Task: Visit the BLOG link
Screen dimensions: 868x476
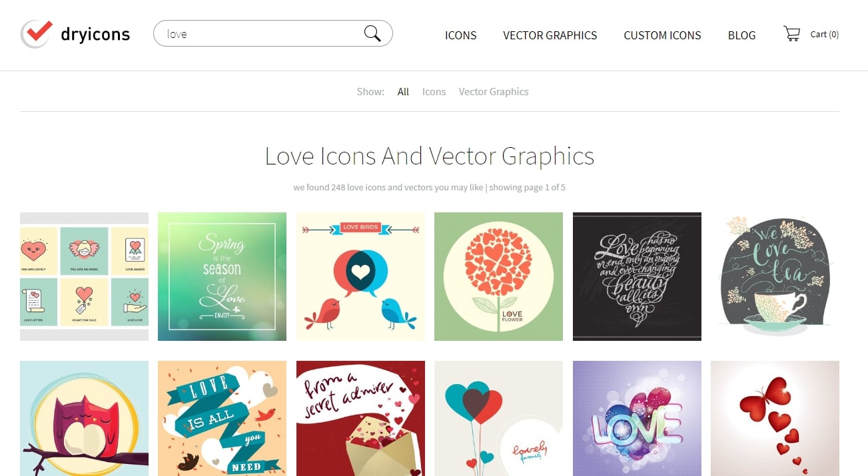Action: pyautogui.click(x=741, y=35)
